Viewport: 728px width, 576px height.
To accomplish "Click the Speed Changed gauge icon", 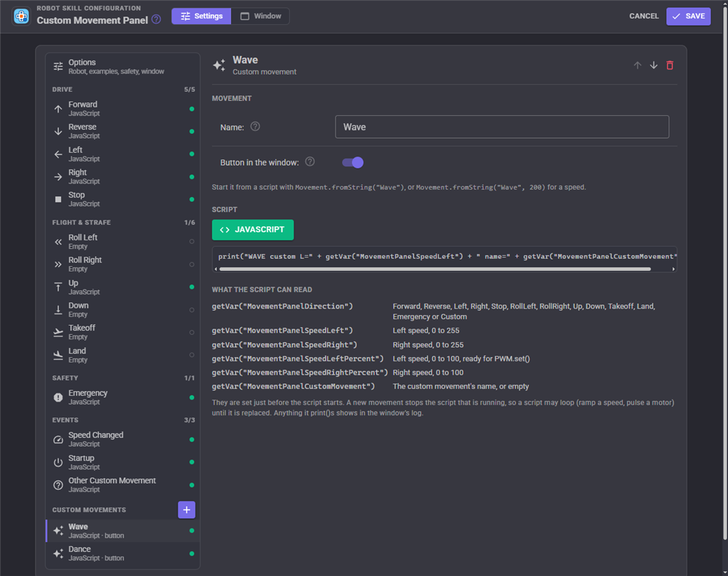I will click(58, 439).
